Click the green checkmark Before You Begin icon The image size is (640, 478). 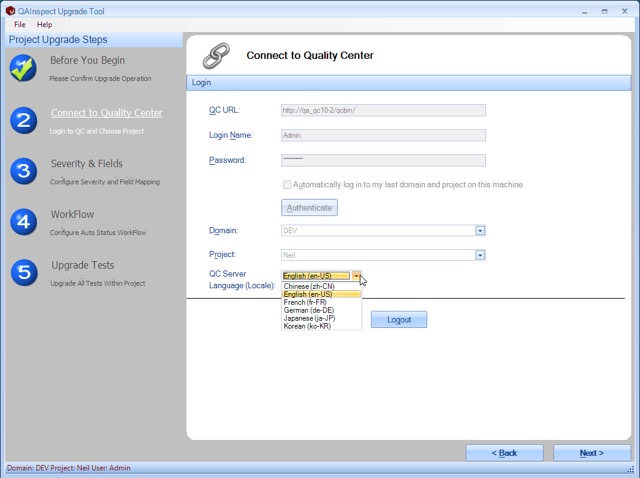point(23,68)
